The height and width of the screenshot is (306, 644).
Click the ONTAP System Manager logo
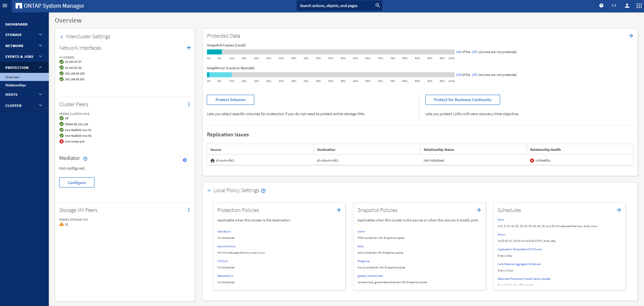coord(50,6)
